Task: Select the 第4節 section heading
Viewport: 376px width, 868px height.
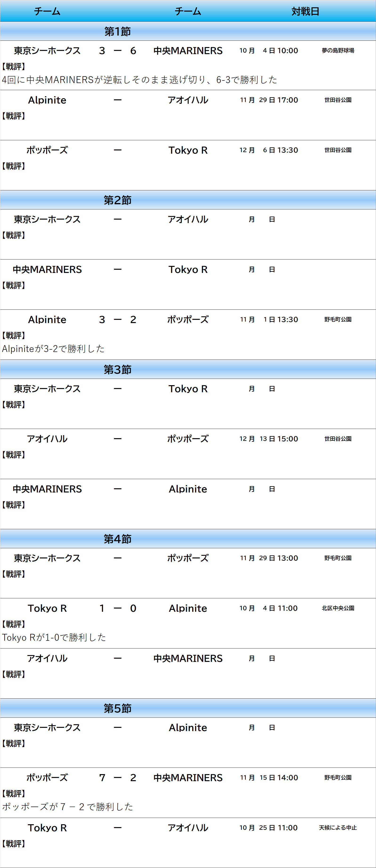Action: pyautogui.click(x=117, y=539)
